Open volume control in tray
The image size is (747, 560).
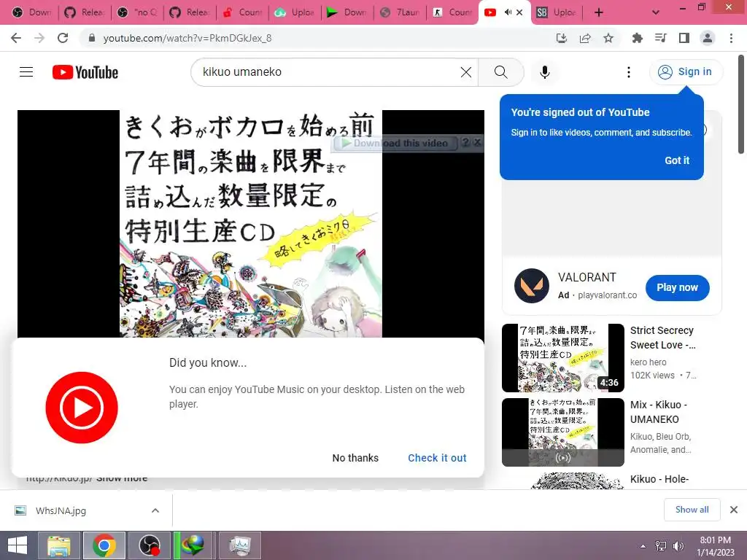[678, 545]
